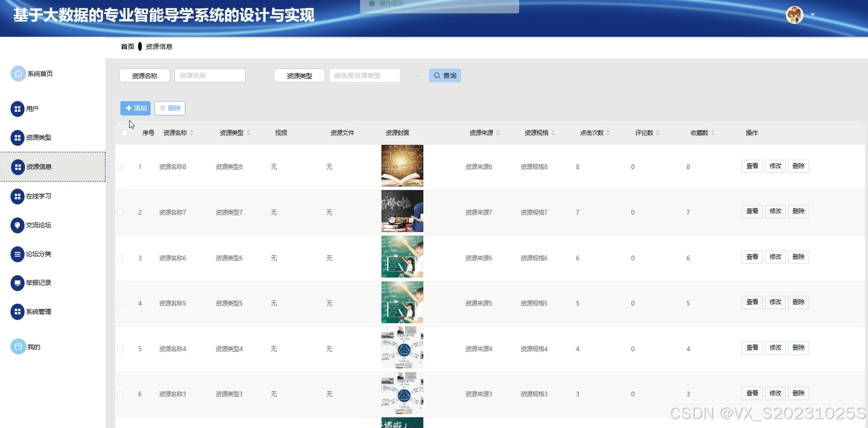Image resolution: width=868 pixels, height=428 pixels.
Task: Select the 用户 sidebar icon
Action: pyautogui.click(x=17, y=109)
